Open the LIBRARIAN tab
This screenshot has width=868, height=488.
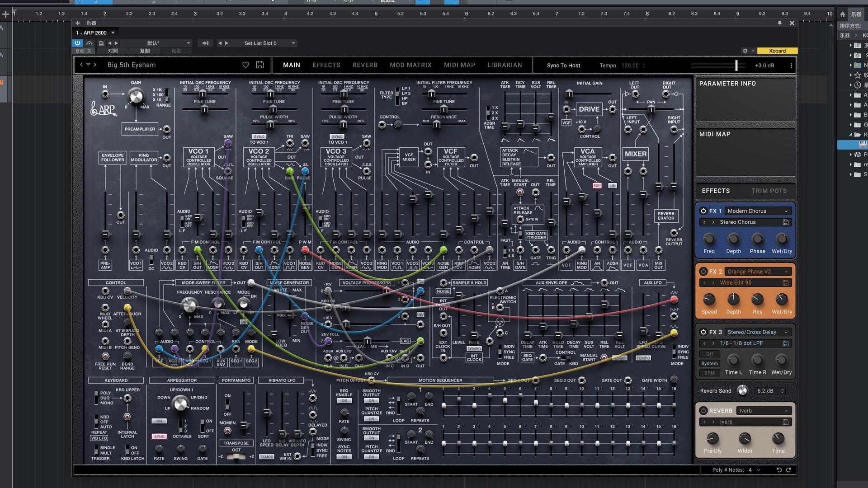point(505,65)
